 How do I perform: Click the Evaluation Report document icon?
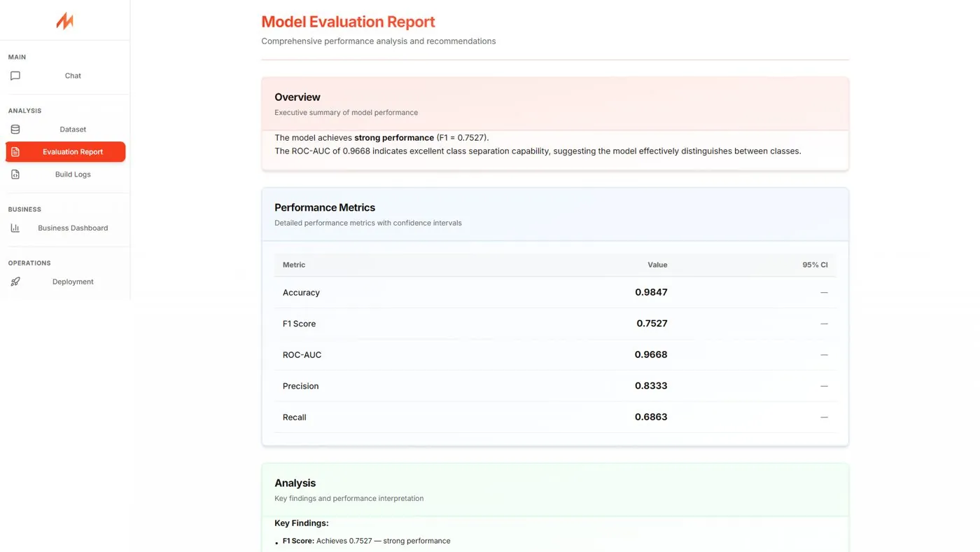(15, 152)
